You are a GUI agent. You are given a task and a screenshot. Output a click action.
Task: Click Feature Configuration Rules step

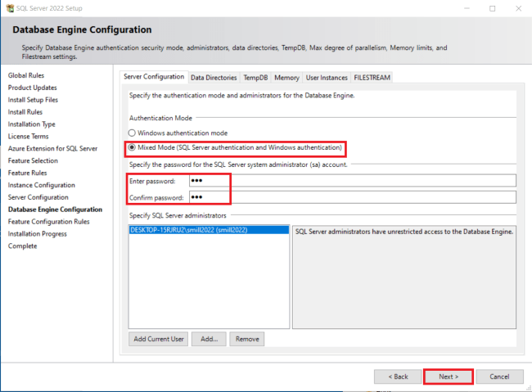[49, 222]
